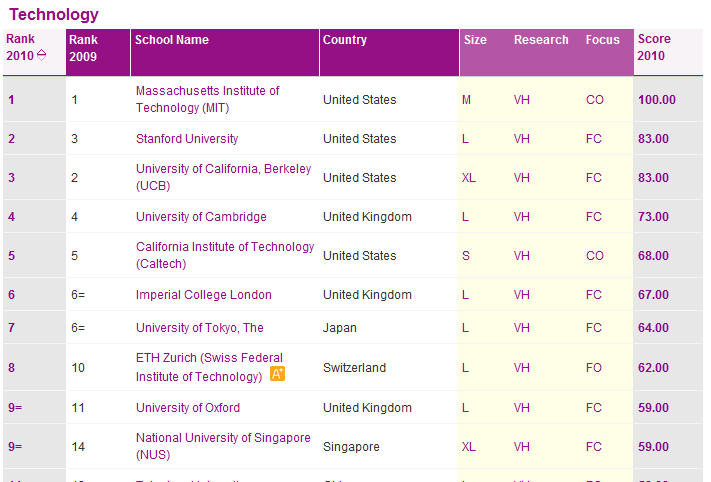Viewport: 711px width, 482px height.
Task: Sort by Score 2010 column header
Action: click(655, 47)
